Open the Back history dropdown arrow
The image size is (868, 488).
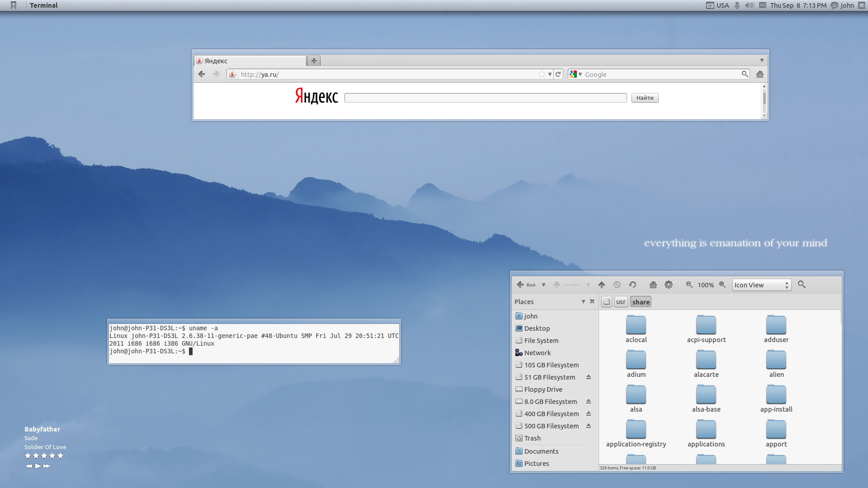544,285
